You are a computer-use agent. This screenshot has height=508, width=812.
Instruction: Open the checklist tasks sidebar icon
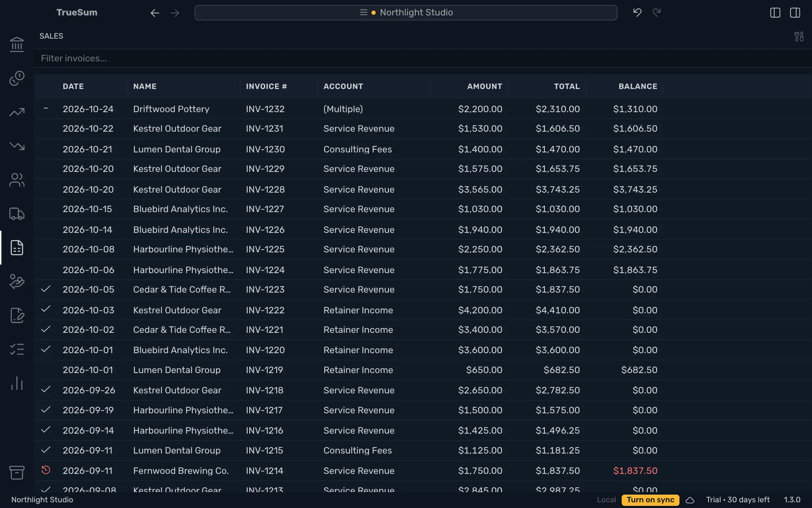[17, 349]
